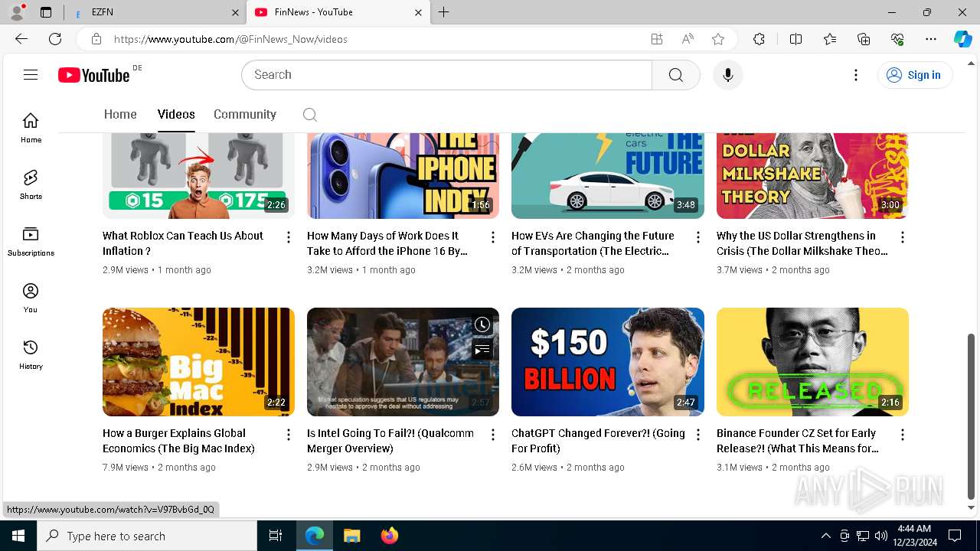Open Subscriptions in the sidebar
The width and height of the screenshot is (980, 551).
[x=31, y=241]
